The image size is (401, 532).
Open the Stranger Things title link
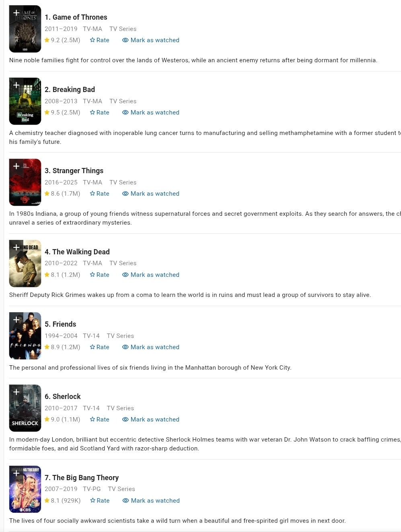coord(74,171)
